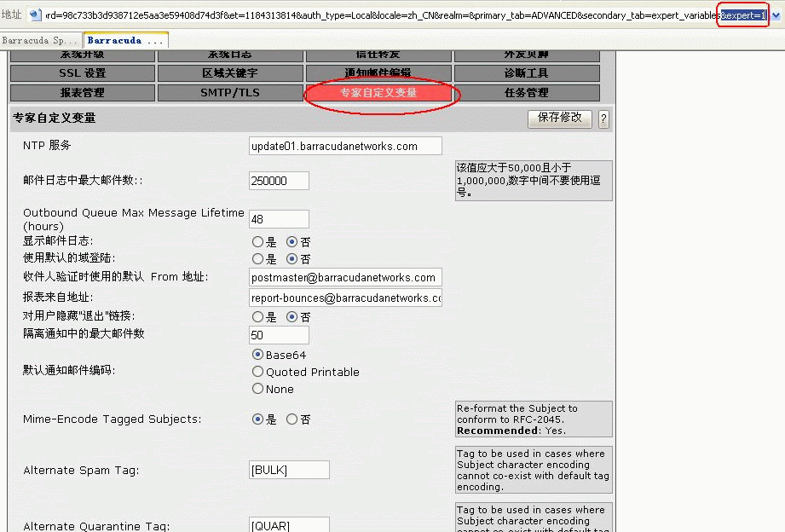Click the page icon in address bar

pos(33,15)
